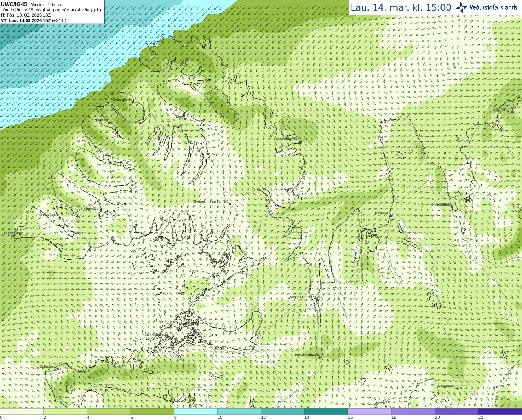
Task: Click the legend value 8
Action: (x=175, y=417)
